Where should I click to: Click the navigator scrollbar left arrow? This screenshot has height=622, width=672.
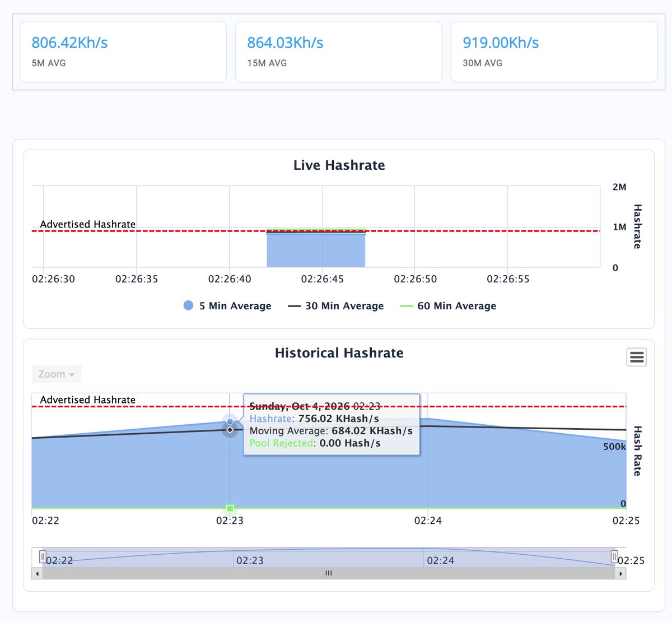37,573
